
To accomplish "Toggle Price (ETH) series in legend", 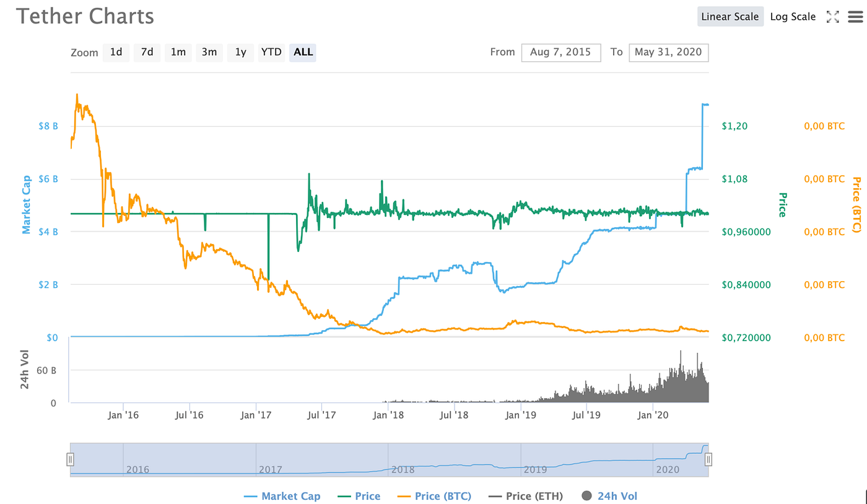I will (526, 496).
